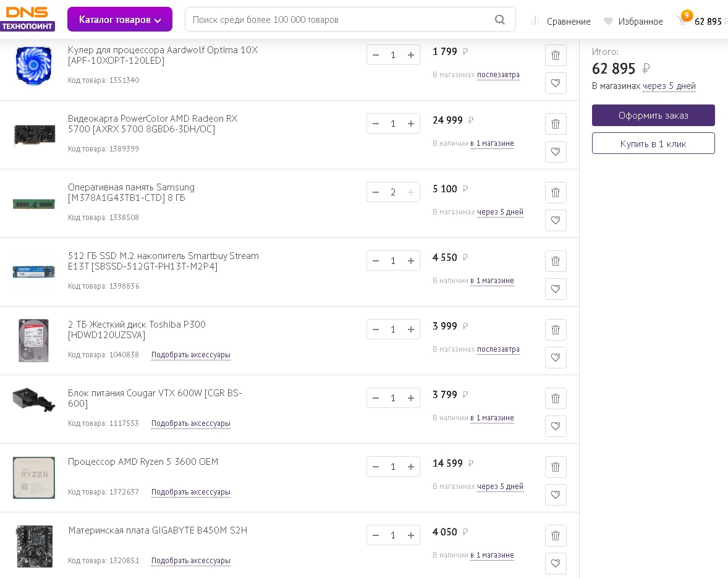This screenshot has width=728, height=578.
Task: Delete Toshiba P300 hard drive from cart
Action: tap(556, 329)
